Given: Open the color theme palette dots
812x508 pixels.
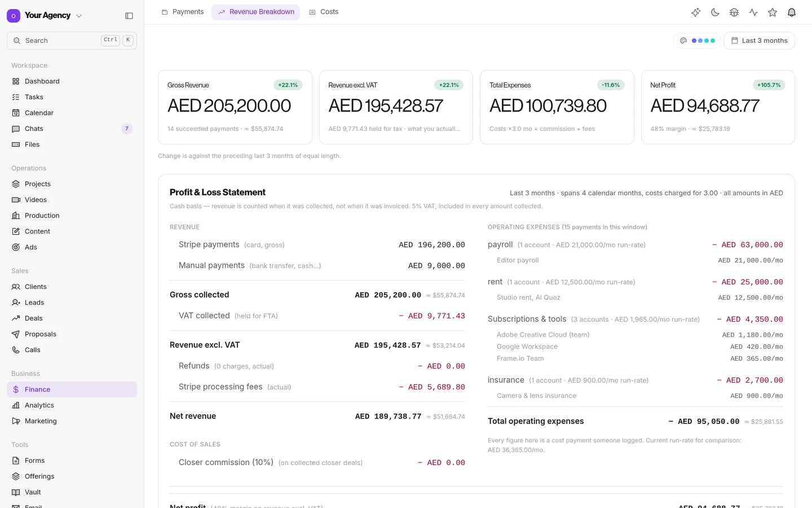Looking at the screenshot, I should [697, 41].
